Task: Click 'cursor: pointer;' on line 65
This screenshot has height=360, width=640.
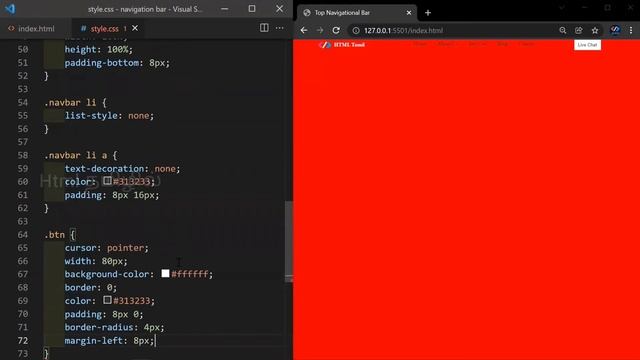Action: tap(107, 248)
